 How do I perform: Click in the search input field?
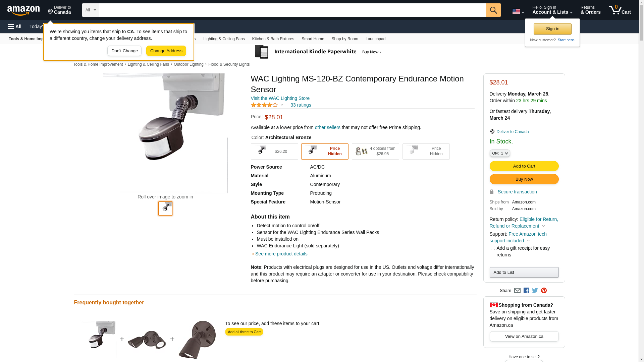pyautogui.click(x=292, y=10)
